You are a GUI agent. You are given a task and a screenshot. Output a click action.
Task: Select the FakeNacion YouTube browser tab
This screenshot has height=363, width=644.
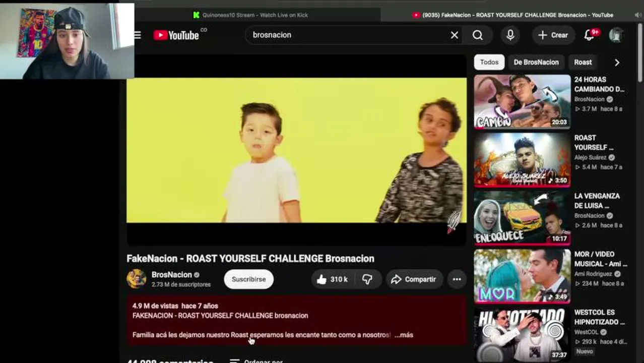[x=512, y=15]
